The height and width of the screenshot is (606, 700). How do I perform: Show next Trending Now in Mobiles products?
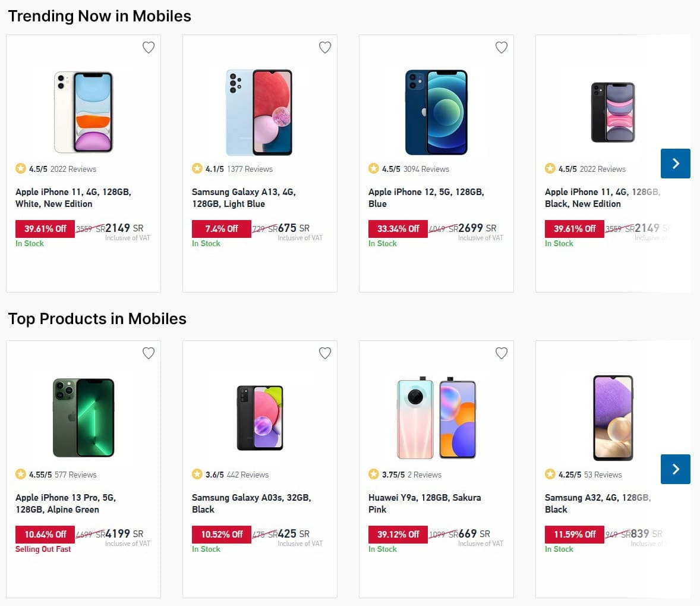[675, 164]
